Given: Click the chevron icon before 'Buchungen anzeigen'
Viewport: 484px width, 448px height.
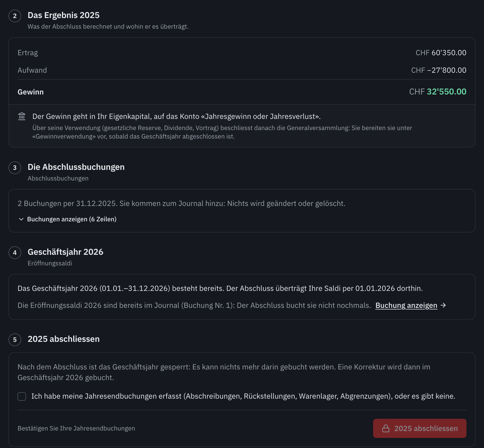Looking at the screenshot, I should click(x=21, y=219).
